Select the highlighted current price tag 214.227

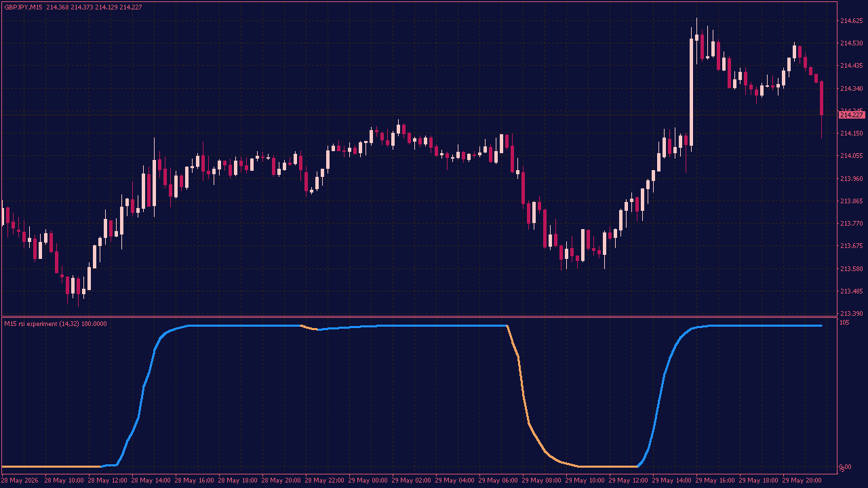(852, 115)
